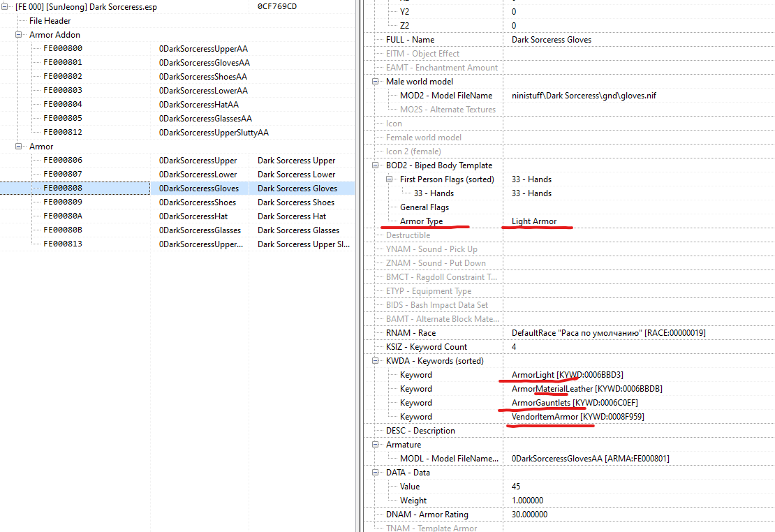Select armor record FE000806 Dark Sorceress Upper

[177, 160]
